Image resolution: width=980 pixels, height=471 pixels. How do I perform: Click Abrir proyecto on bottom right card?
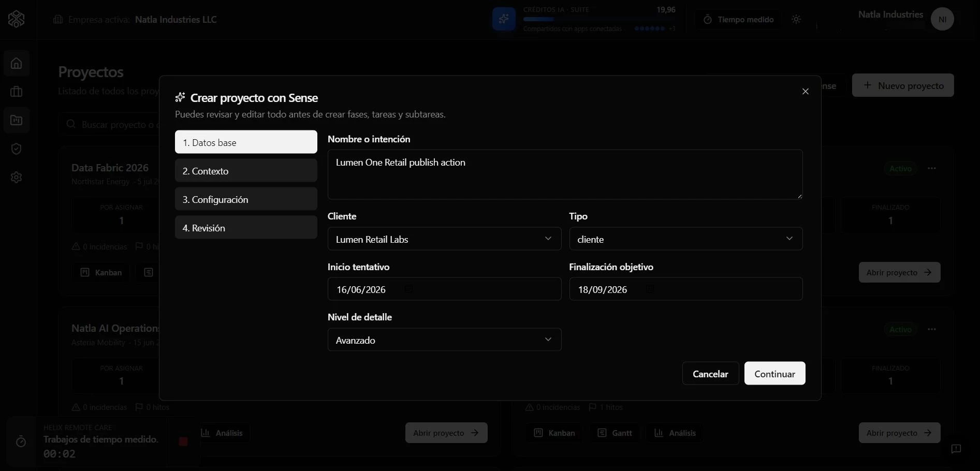pyautogui.click(x=899, y=433)
